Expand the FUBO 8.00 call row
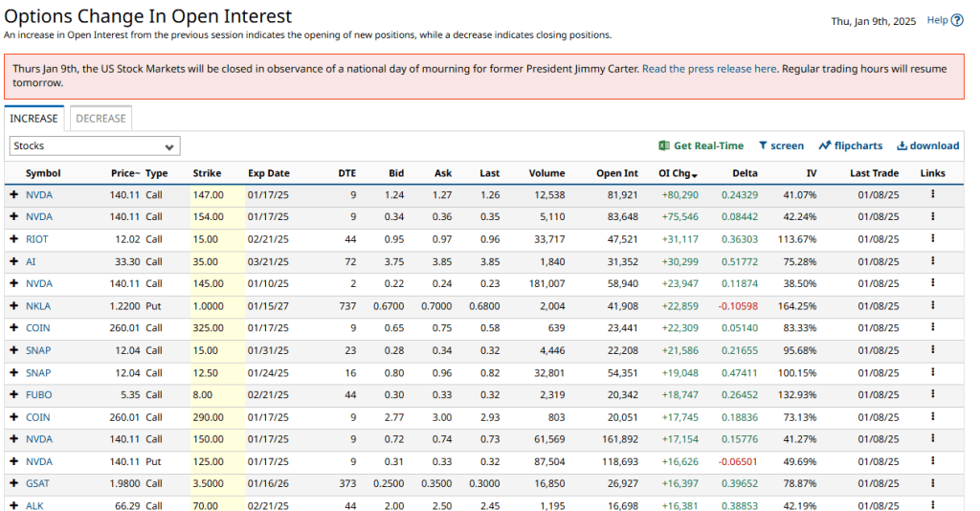 [13, 395]
